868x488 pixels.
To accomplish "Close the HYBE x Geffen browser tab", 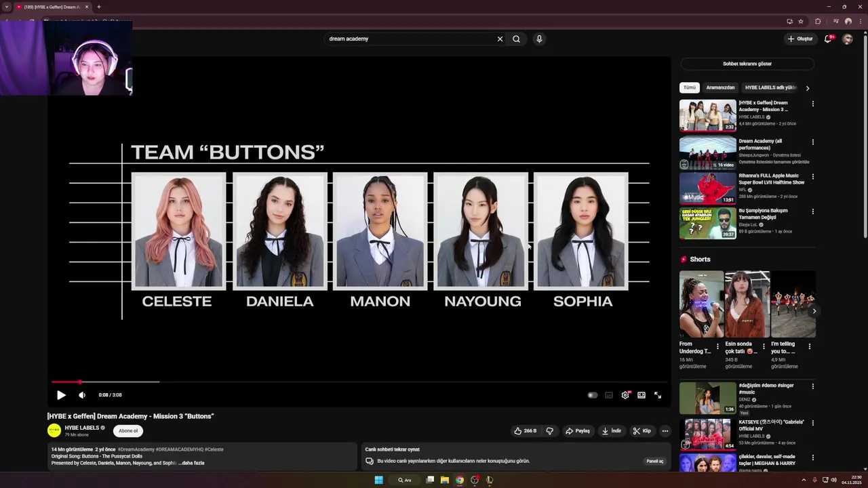I will [x=87, y=7].
